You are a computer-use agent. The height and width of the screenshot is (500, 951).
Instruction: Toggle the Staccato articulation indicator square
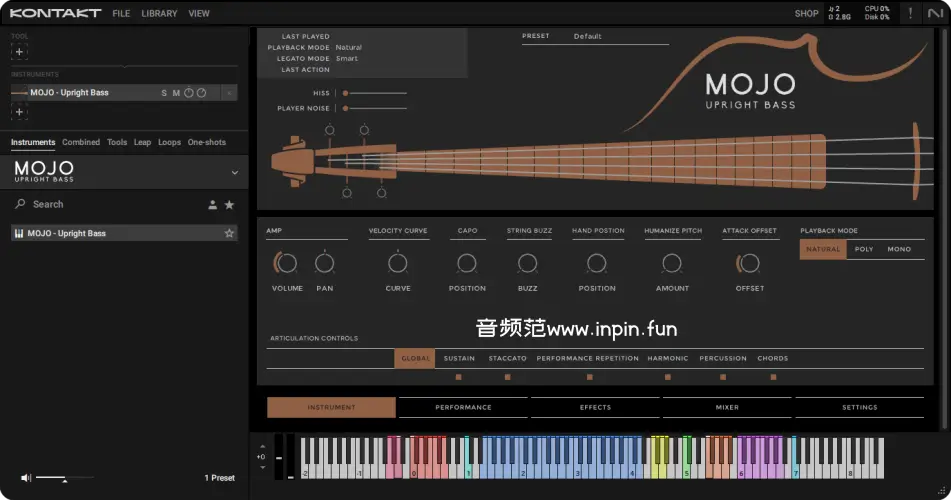coord(507,377)
